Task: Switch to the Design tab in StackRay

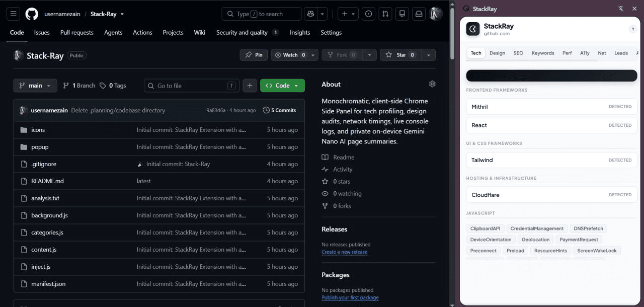Action: coord(497,53)
